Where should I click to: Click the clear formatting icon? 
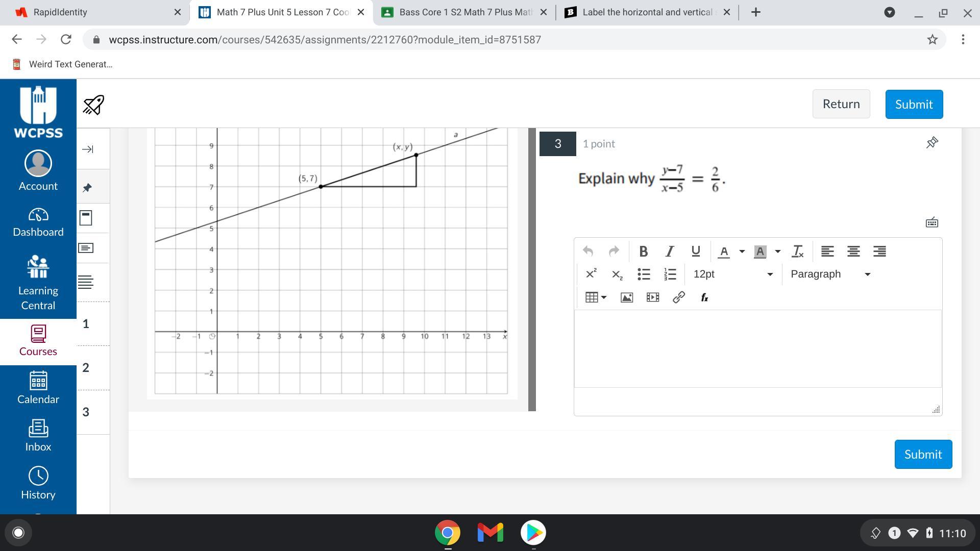coord(797,252)
